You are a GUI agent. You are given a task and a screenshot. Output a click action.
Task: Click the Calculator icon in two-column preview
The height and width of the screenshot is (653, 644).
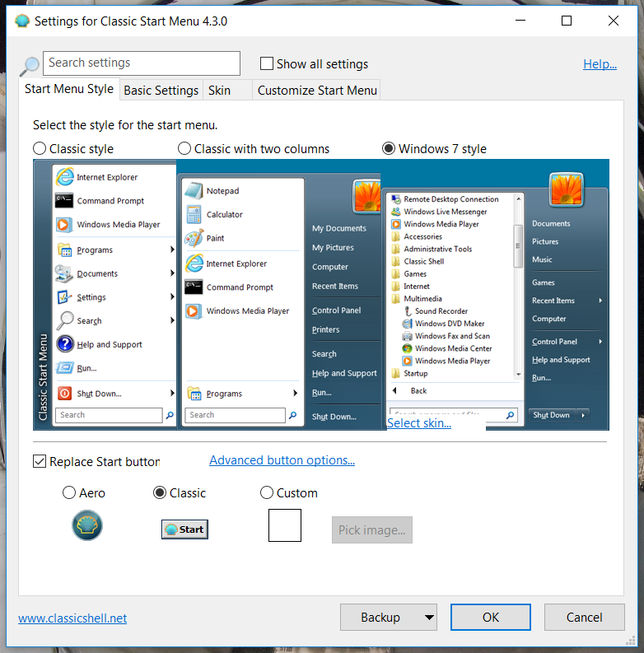pyautogui.click(x=194, y=214)
